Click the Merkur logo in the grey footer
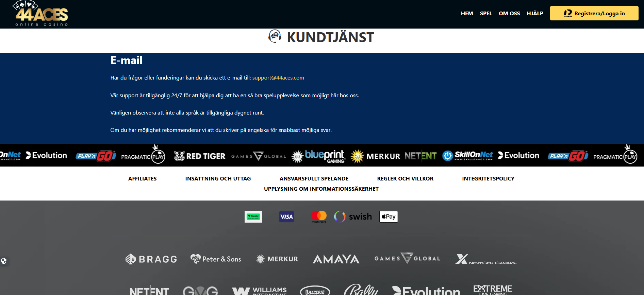The width and height of the screenshot is (644, 295). pyautogui.click(x=277, y=259)
